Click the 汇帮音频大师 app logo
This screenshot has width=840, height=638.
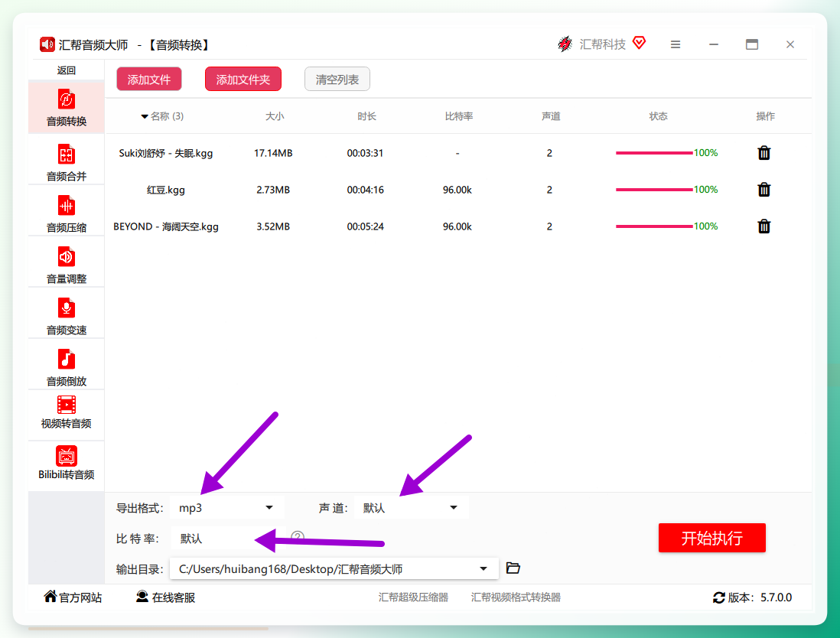47,44
